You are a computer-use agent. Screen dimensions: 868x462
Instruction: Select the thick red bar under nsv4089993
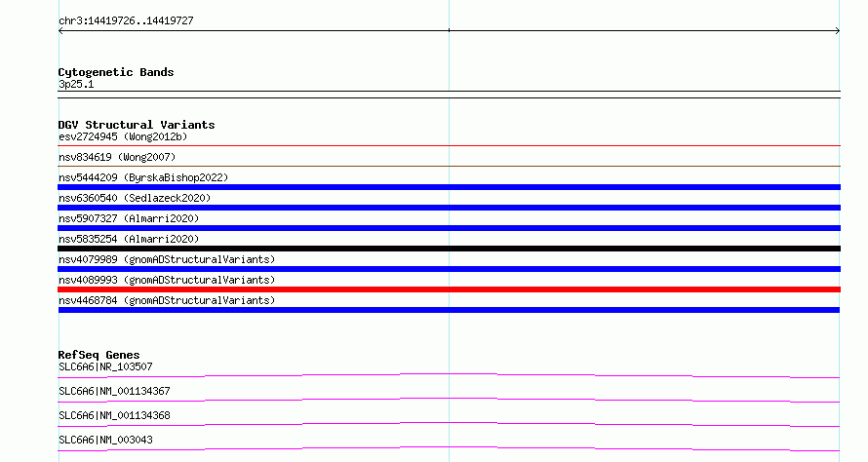point(449,289)
